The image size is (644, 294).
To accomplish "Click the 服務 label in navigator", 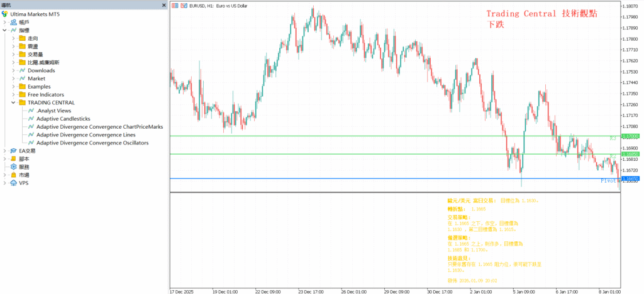I will pos(24,167).
